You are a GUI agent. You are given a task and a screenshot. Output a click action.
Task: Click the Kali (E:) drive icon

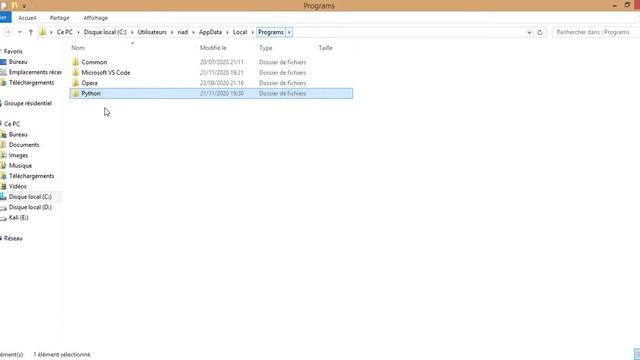click(4, 218)
